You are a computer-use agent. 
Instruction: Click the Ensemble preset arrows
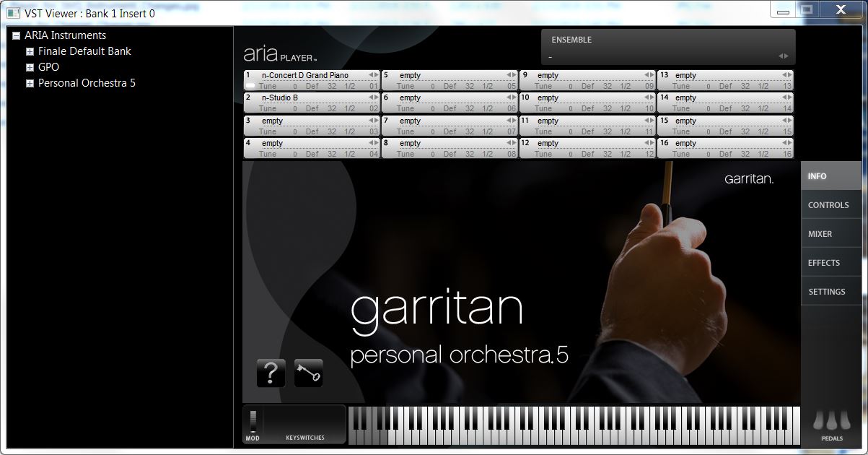(x=783, y=56)
